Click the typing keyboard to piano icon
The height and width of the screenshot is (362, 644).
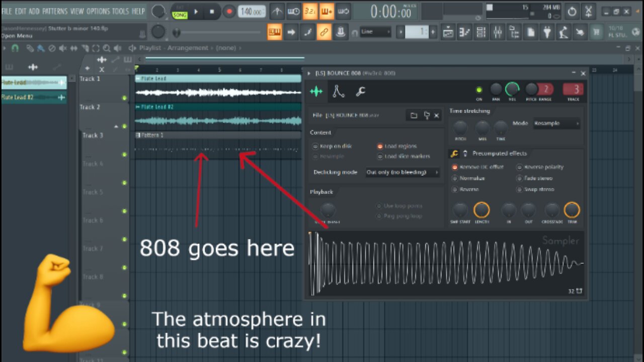275,32
